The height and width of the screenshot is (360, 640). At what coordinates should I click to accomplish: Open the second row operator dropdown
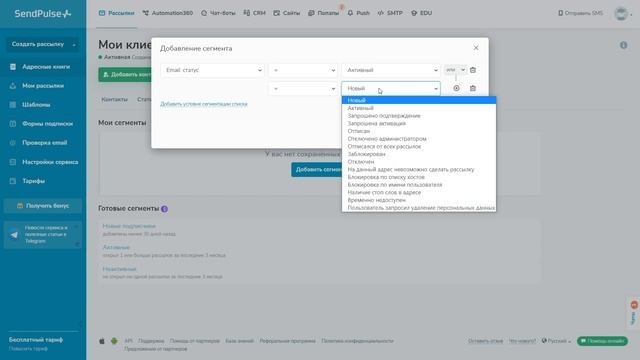pos(303,89)
